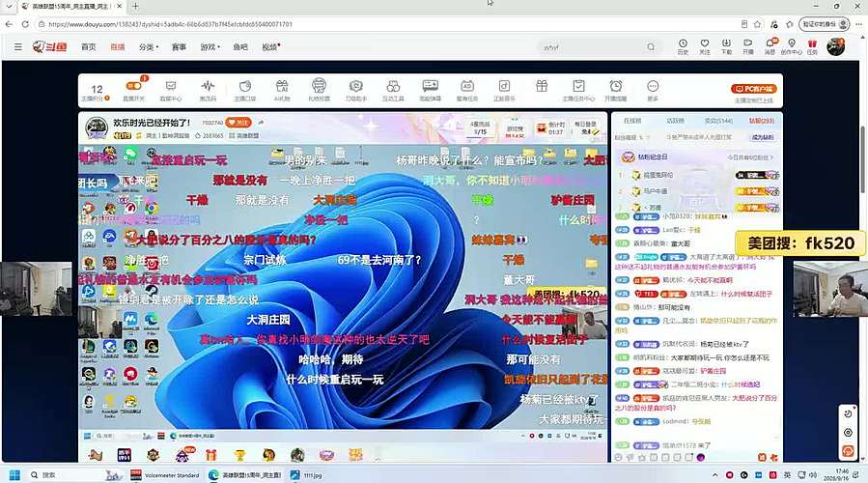Open the 更多 more options icon
This screenshot has height=483, width=868.
tap(653, 90)
